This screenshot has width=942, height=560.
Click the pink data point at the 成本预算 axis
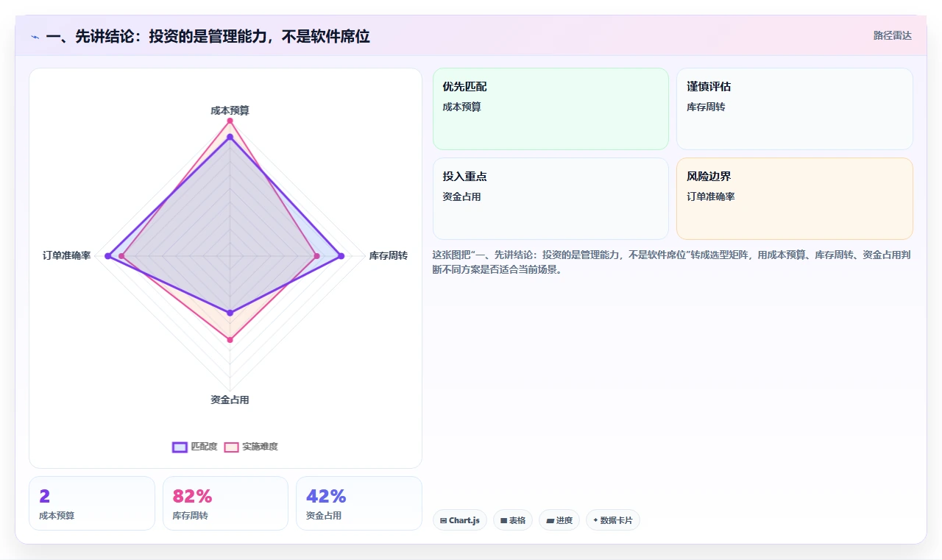tap(230, 121)
